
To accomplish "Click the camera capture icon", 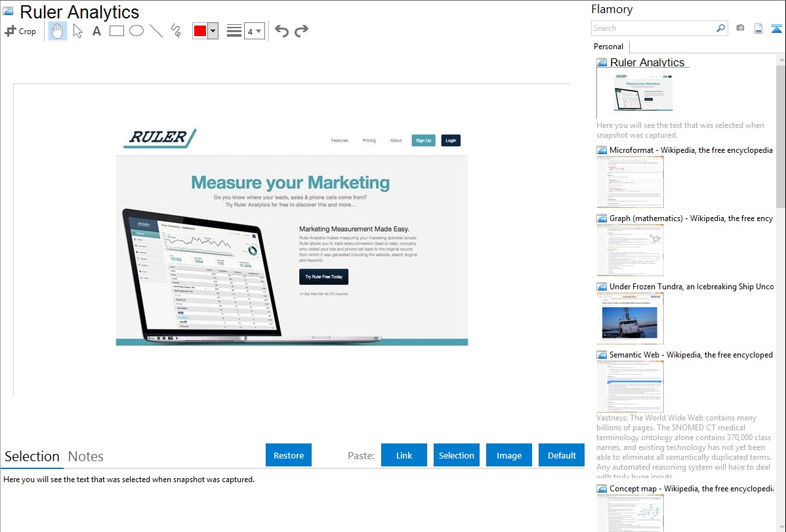I will click(x=740, y=28).
